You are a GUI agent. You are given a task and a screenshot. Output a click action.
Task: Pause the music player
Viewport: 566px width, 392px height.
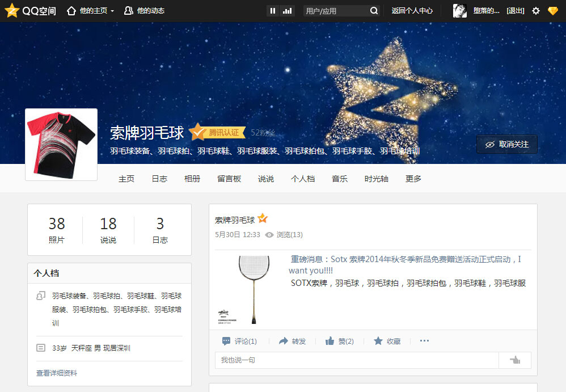[273, 11]
